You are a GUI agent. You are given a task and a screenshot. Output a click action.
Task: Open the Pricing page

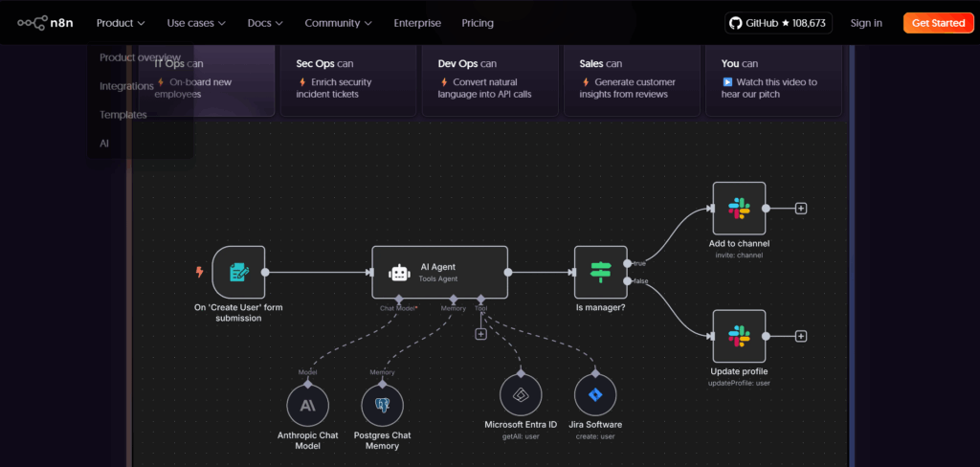point(478,23)
